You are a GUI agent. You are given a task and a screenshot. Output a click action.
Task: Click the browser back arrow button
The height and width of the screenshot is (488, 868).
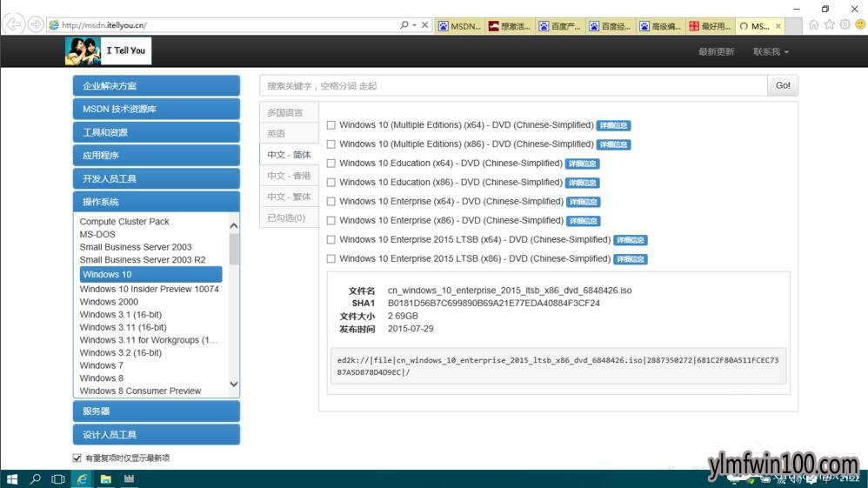pyautogui.click(x=13, y=24)
